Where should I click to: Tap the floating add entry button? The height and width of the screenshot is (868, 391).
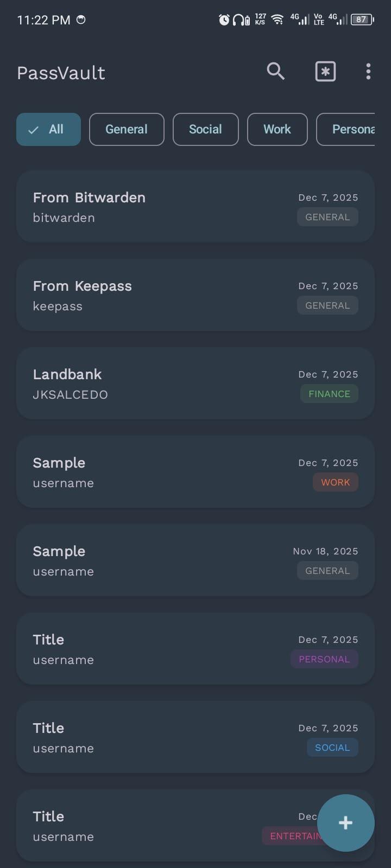pyautogui.click(x=345, y=822)
